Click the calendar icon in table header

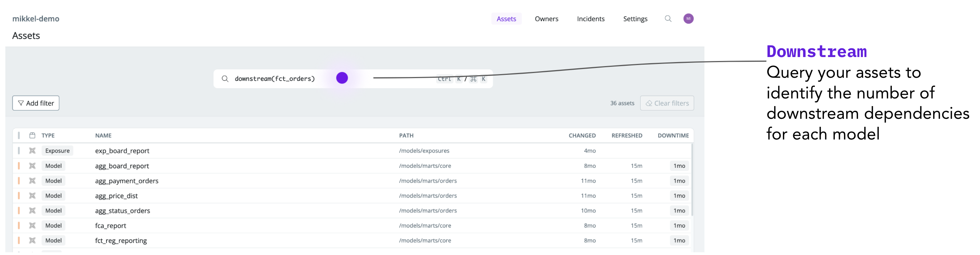pyautogui.click(x=32, y=135)
